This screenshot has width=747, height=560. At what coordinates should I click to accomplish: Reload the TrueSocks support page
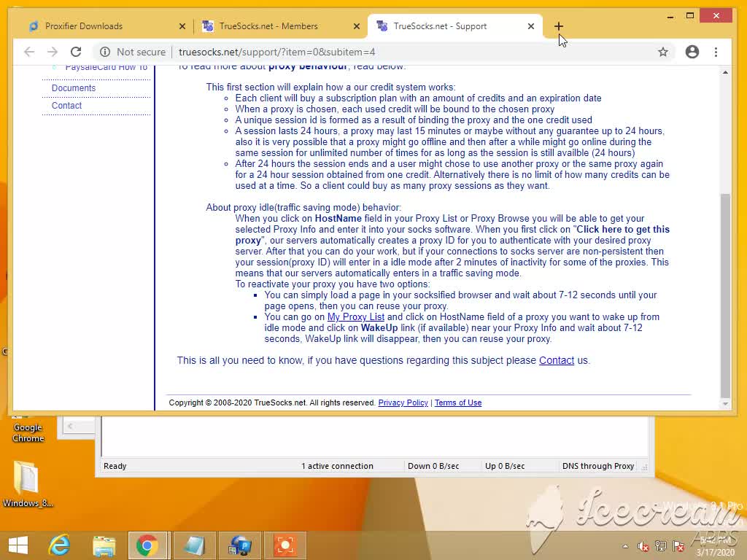(x=76, y=52)
